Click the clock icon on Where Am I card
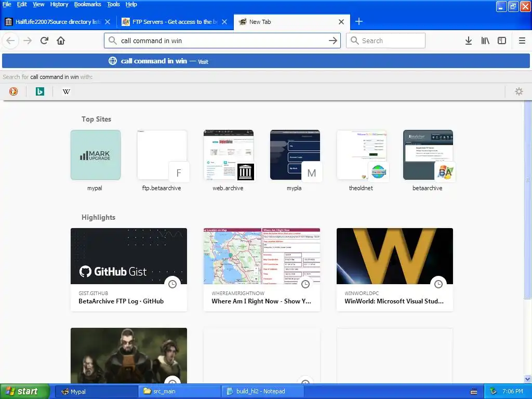Image resolution: width=532 pixels, height=399 pixels. pyautogui.click(x=305, y=284)
